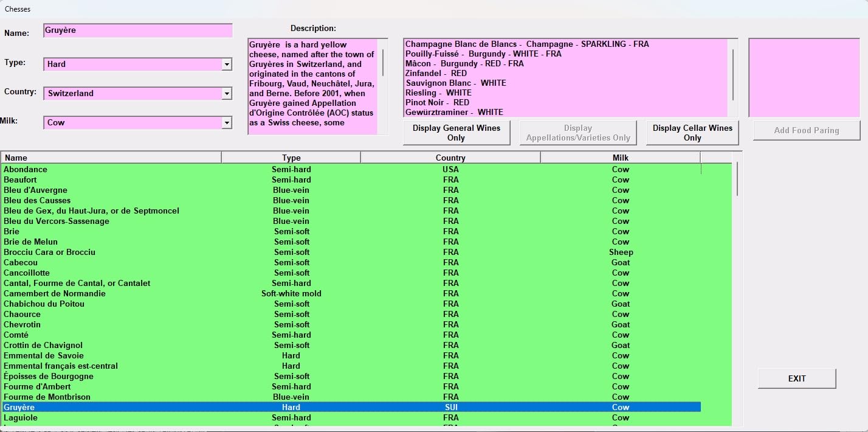Select Champagne Blanc de Blancs wine entry
The width and height of the screenshot is (868, 432).
point(527,44)
